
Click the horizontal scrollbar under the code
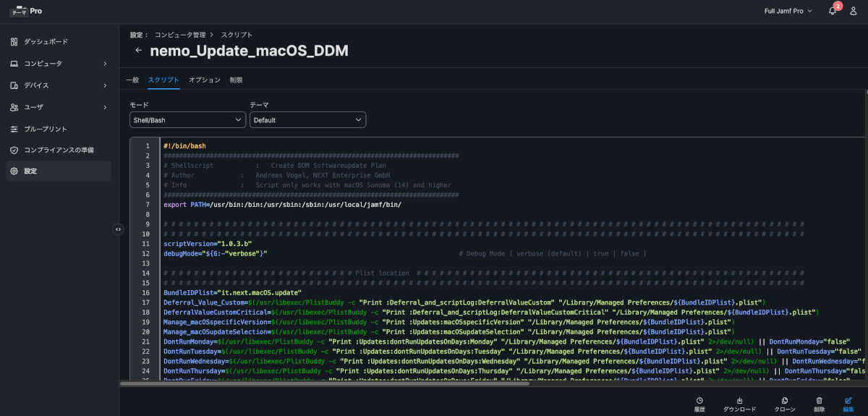325,383
